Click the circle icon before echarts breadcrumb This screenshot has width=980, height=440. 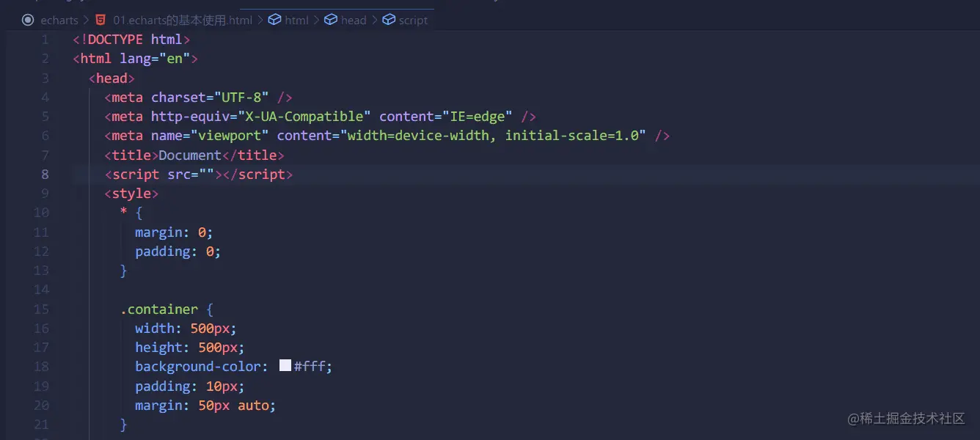28,21
